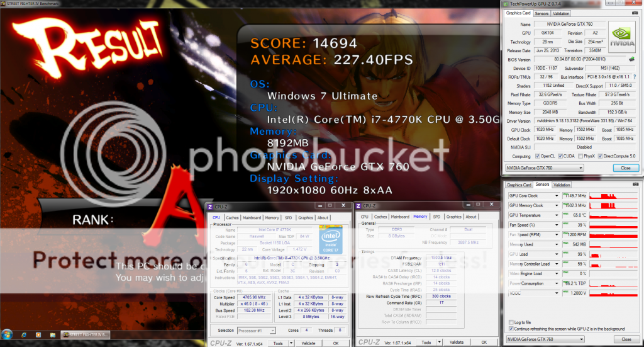Click the GPU-Z camera screenshot icon
Image resolution: width=644 pixels, height=347 pixels.
tap(634, 13)
